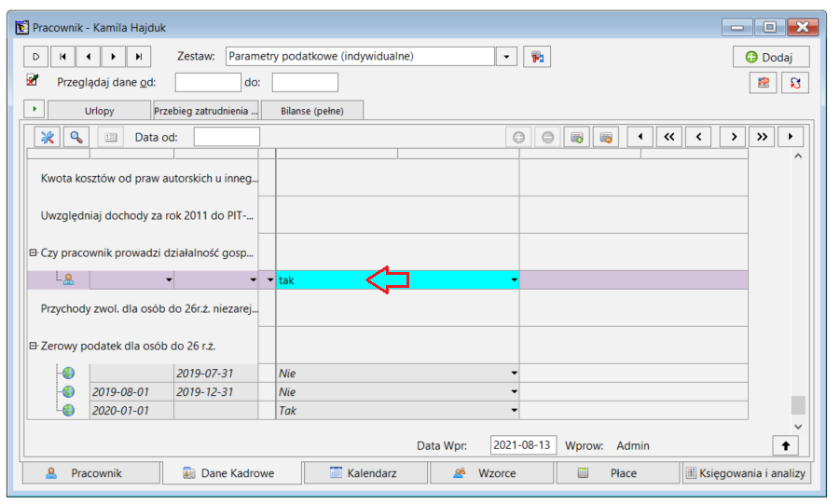This screenshot has height=504, width=840.
Task: Click the green-plus table icon
Action: pos(577,137)
